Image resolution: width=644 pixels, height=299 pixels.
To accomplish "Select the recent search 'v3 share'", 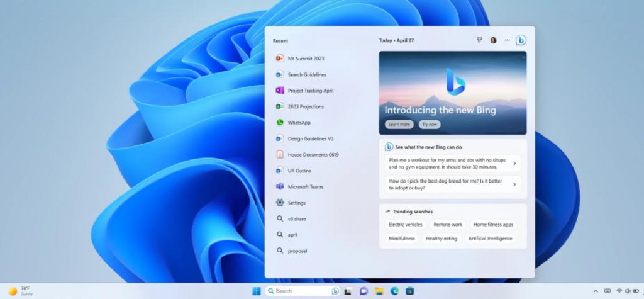I will tap(297, 219).
